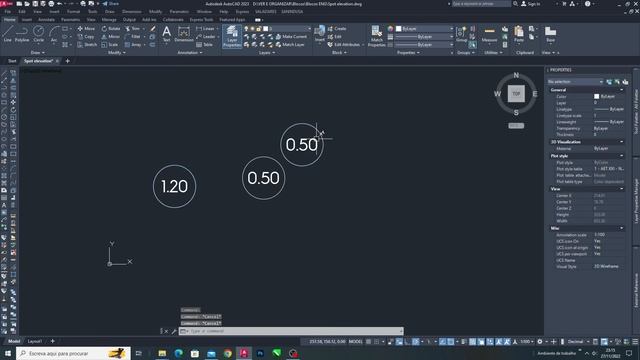Screen dimensions: 640x360
Task: Select the Text annotation tool
Action: point(167,33)
